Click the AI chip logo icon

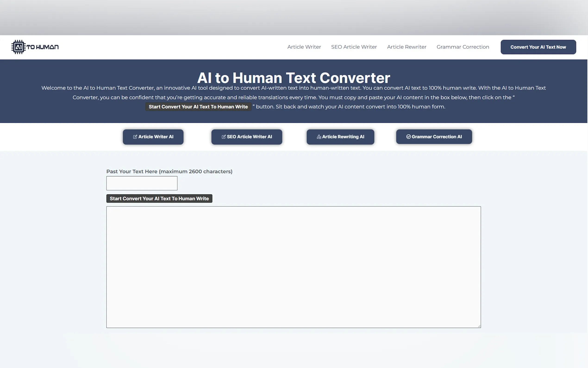[x=18, y=47]
